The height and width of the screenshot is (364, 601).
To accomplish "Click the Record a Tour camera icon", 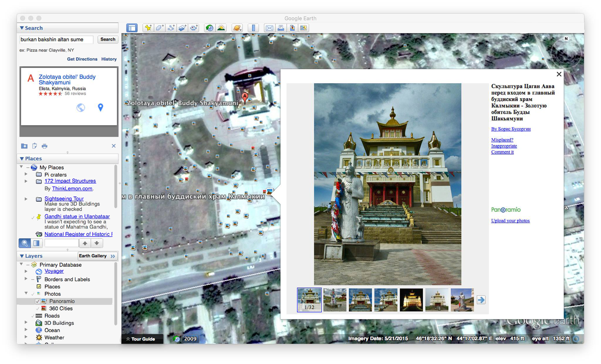I will [x=194, y=28].
